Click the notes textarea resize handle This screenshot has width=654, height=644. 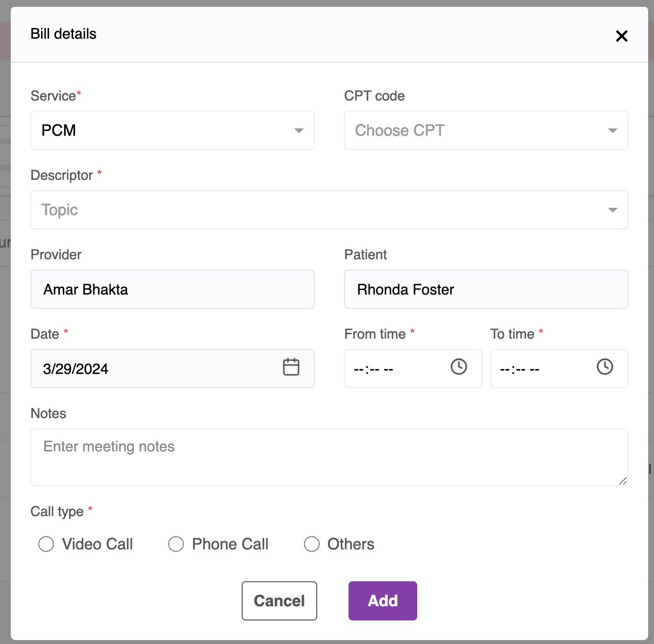623,481
